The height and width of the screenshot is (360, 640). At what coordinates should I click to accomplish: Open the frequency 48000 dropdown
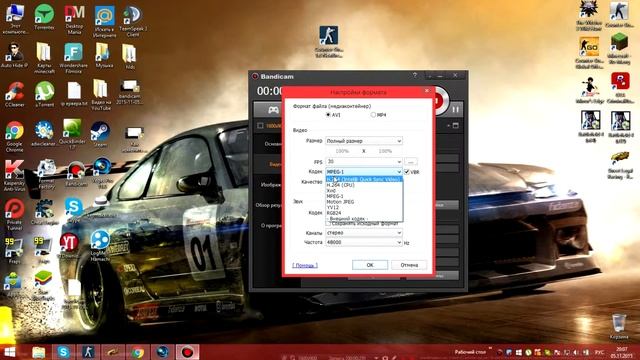tap(364, 242)
